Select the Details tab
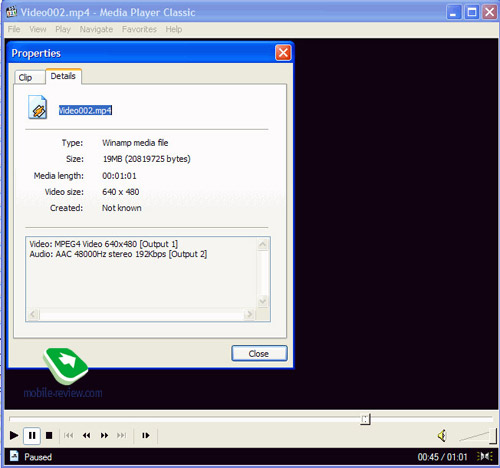The width and height of the screenshot is (500, 468). click(x=63, y=76)
